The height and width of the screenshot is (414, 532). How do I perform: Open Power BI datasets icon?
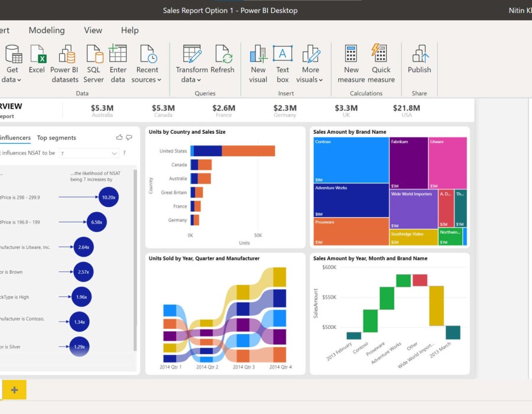click(x=65, y=54)
